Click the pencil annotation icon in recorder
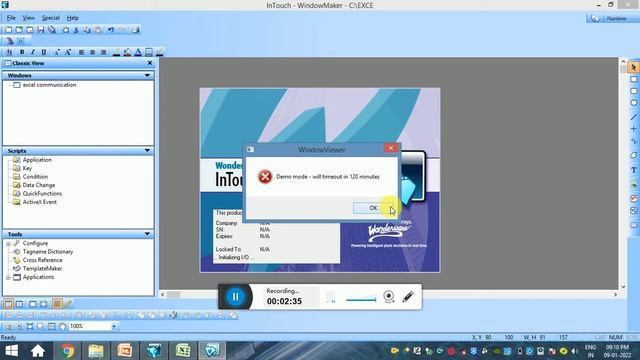 tap(408, 296)
